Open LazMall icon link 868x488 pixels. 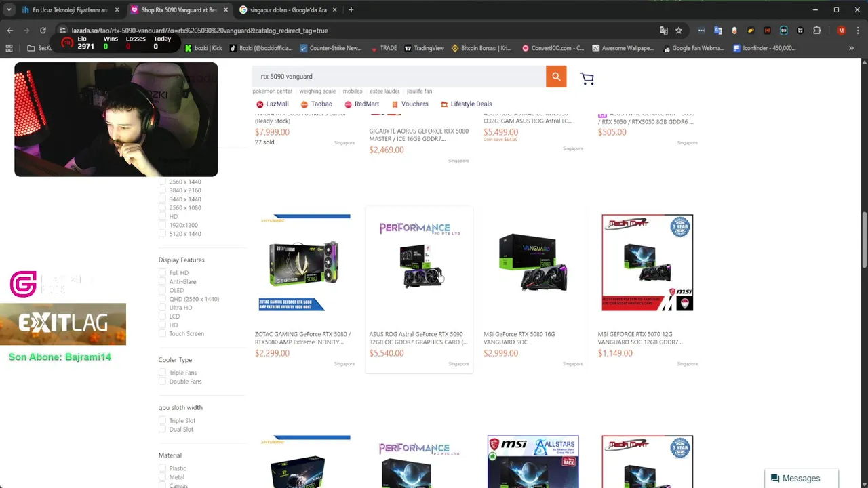tap(273, 104)
